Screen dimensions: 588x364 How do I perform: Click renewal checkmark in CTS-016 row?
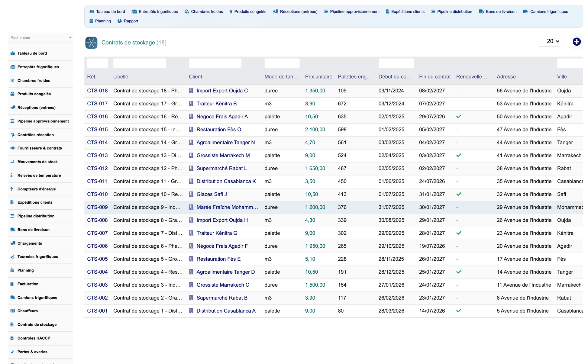pos(459,116)
